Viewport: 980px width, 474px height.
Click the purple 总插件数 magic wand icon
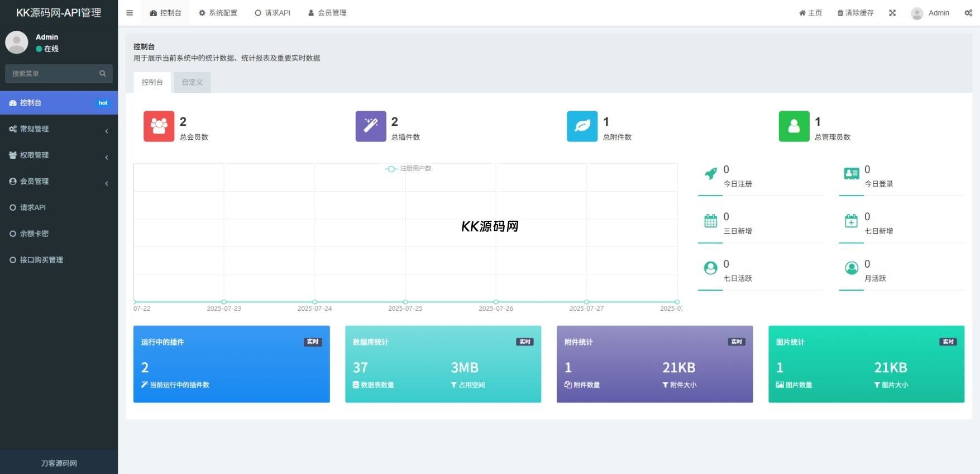pyautogui.click(x=371, y=126)
